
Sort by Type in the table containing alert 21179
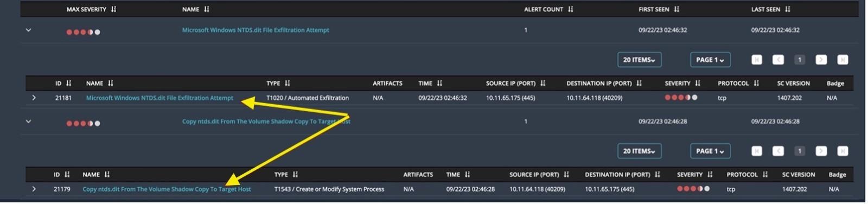295,174
